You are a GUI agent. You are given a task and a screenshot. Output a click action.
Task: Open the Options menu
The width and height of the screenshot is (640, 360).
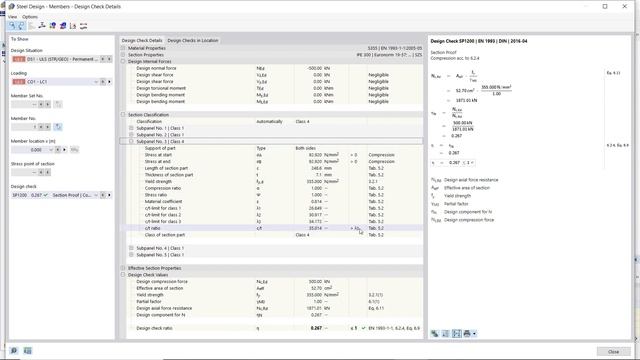click(30, 17)
